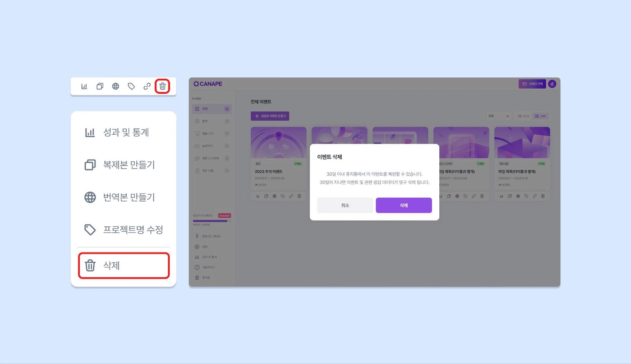
Task: Click the tag icon on the 행운선물 card
Action: click(x=526, y=196)
